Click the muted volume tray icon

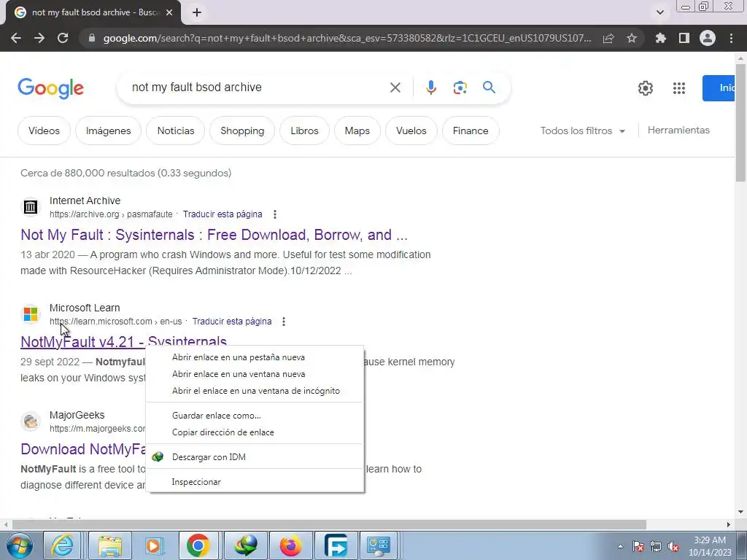pyautogui.click(x=673, y=547)
